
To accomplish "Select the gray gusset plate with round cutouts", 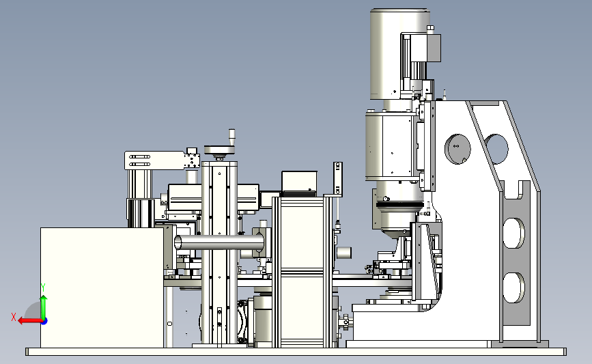I will pos(516,253).
